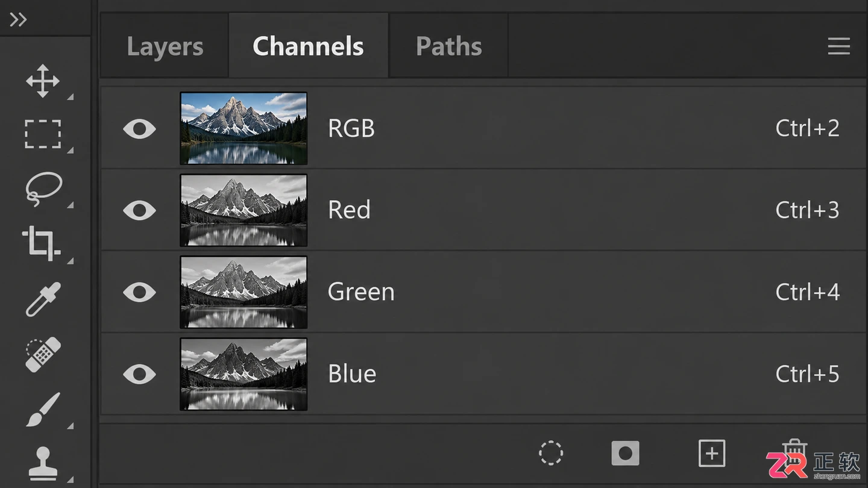
Task: Open the Channels panel hamburger menu
Action: [839, 46]
